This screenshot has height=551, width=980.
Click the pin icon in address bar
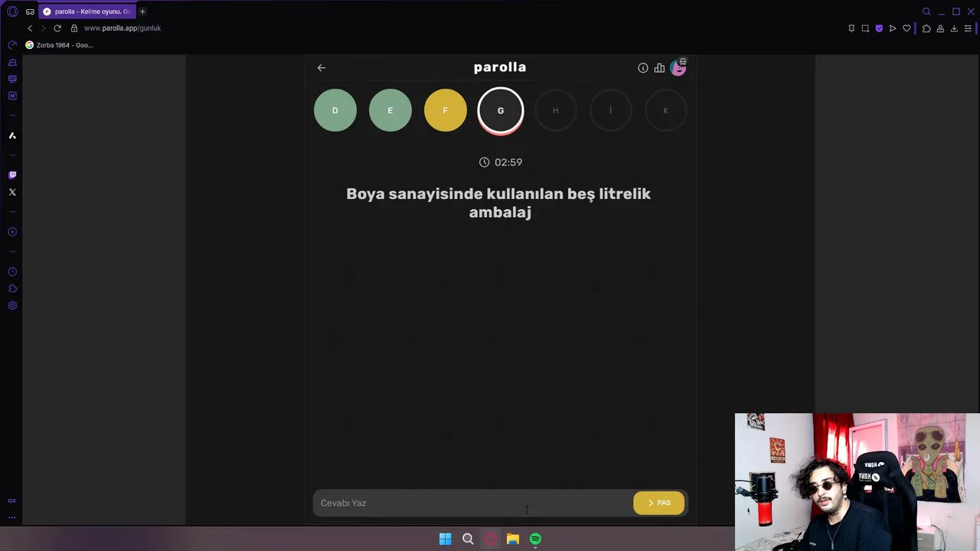click(x=851, y=28)
